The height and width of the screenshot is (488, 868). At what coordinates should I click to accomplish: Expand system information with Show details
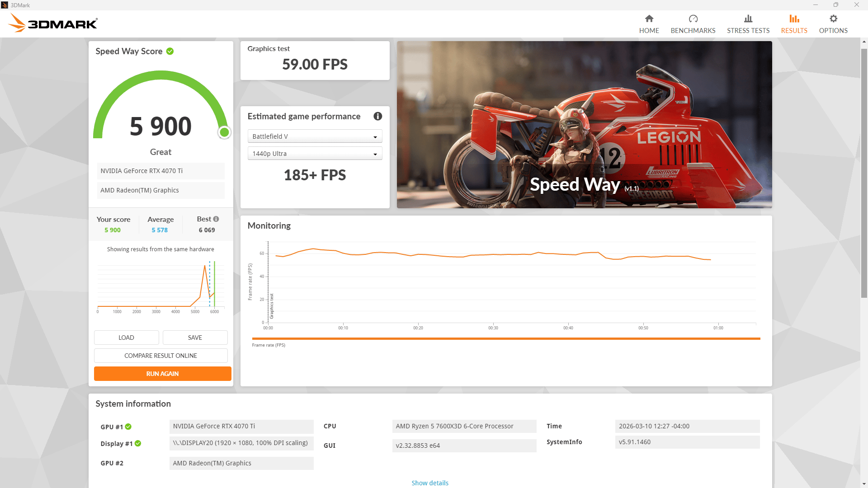(x=430, y=483)
